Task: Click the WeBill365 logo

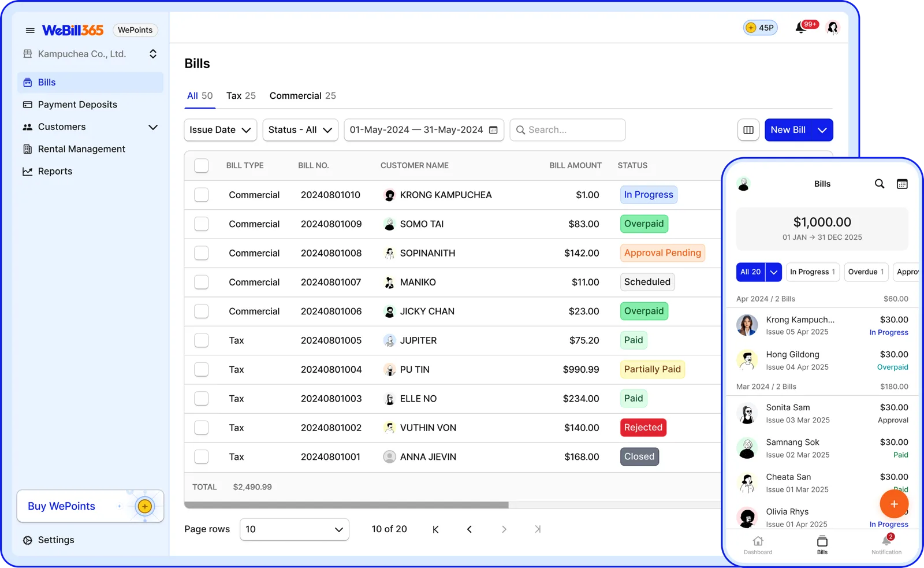Action: click(x=73, y=30)
